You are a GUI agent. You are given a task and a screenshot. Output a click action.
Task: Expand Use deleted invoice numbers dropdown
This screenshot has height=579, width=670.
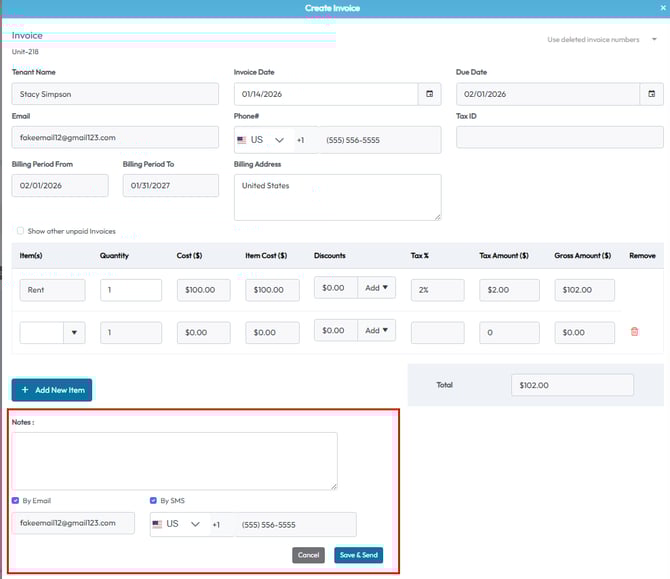pos(654,40)
